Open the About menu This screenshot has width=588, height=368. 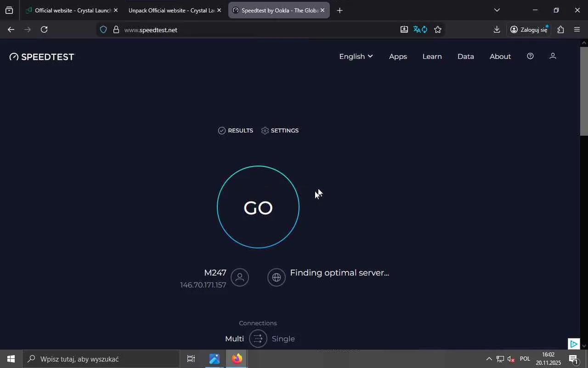pos(500,56)
